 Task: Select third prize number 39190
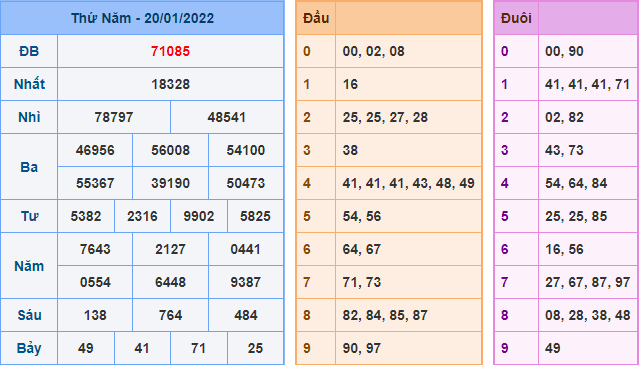170,183
